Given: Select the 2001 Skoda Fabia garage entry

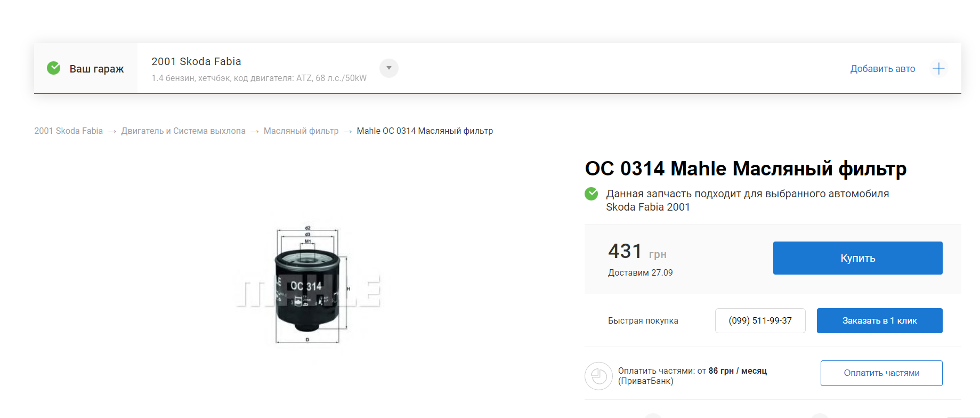Looking at the screenshot, I should (196, 61).
